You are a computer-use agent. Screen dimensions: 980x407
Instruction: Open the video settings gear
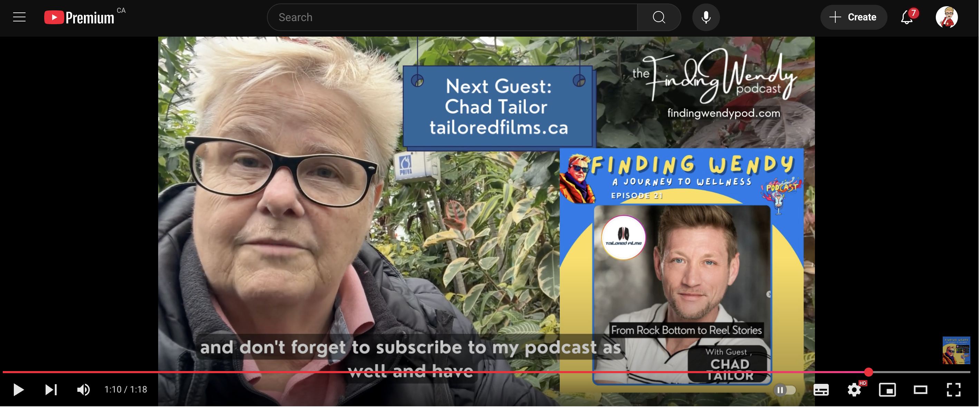click(x=854, y=389)
